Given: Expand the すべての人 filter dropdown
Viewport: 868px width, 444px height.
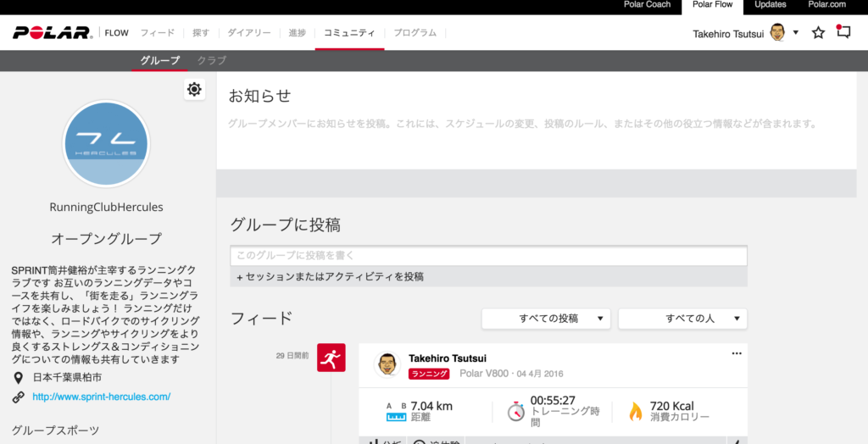Looking at the screenshot, I should (682, 319).
